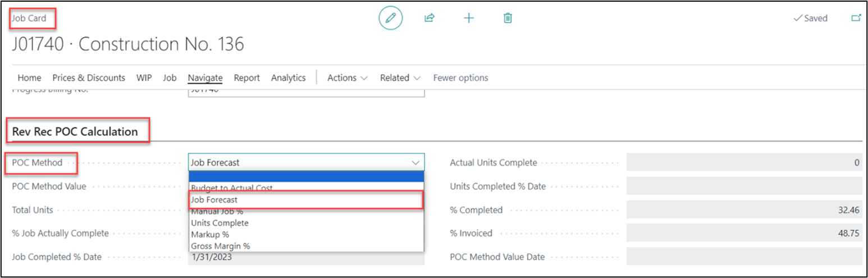The width and height of the screenshot is (868, 278).
Task: Switch to the WIP tab
Action: [144, 78]
